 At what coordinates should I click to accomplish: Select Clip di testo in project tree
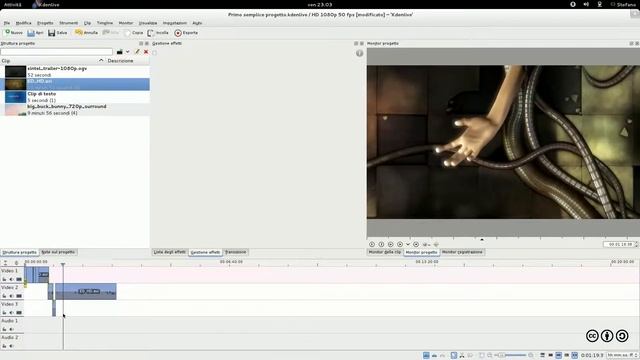(75, 97)
